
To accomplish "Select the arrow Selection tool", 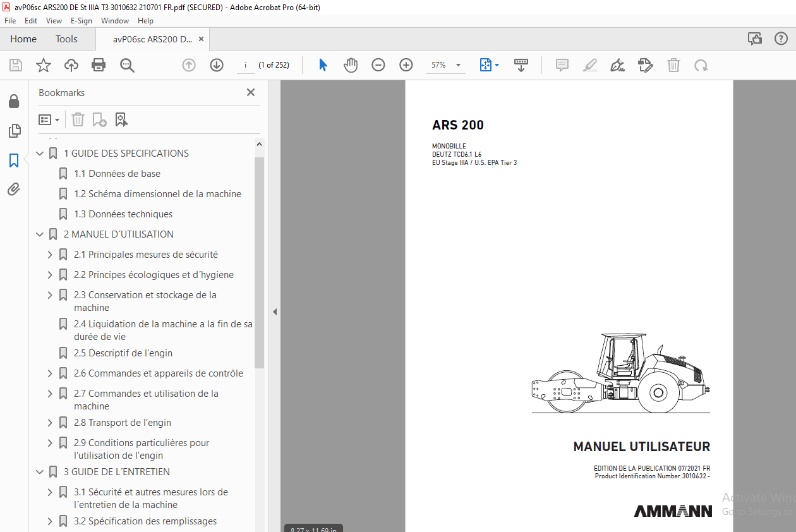I will pos(323,65).
